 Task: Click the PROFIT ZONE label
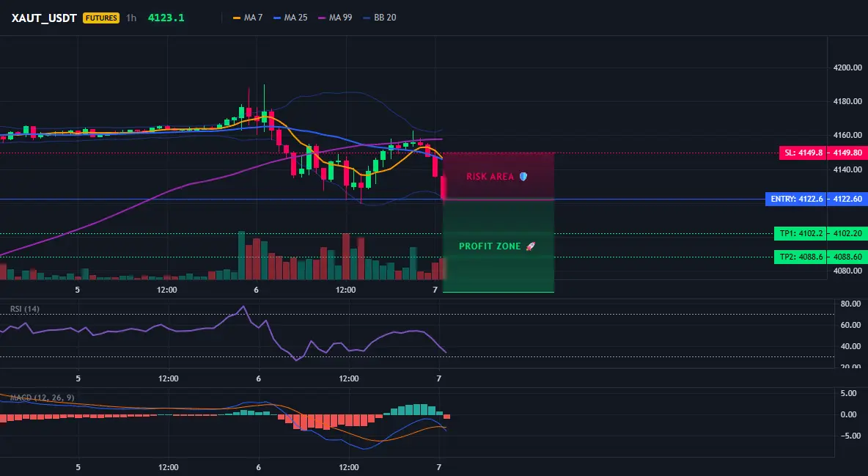click(496, 246)
